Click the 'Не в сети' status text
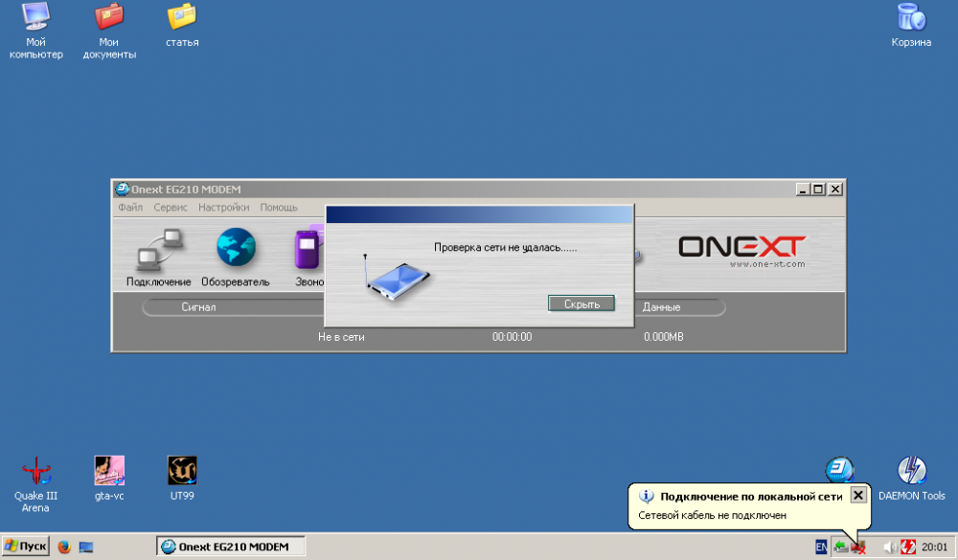Viewport: 958px width, 560px height. [x=341, y=337]
